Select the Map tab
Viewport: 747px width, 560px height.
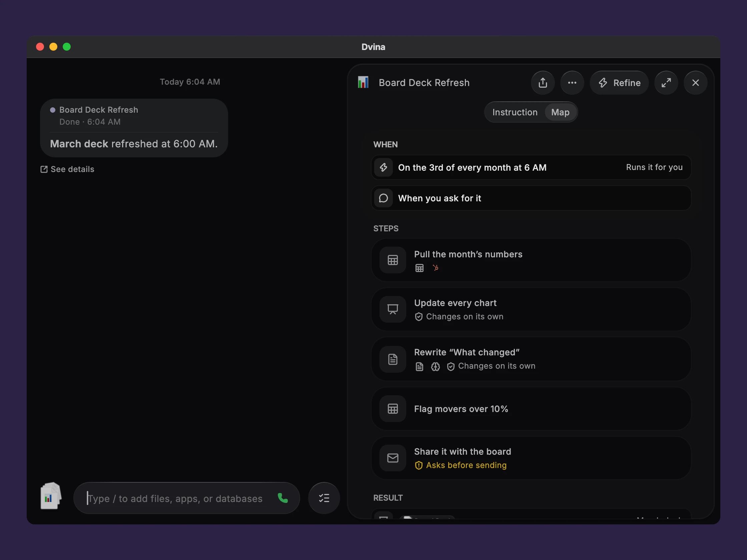point(560,112)
